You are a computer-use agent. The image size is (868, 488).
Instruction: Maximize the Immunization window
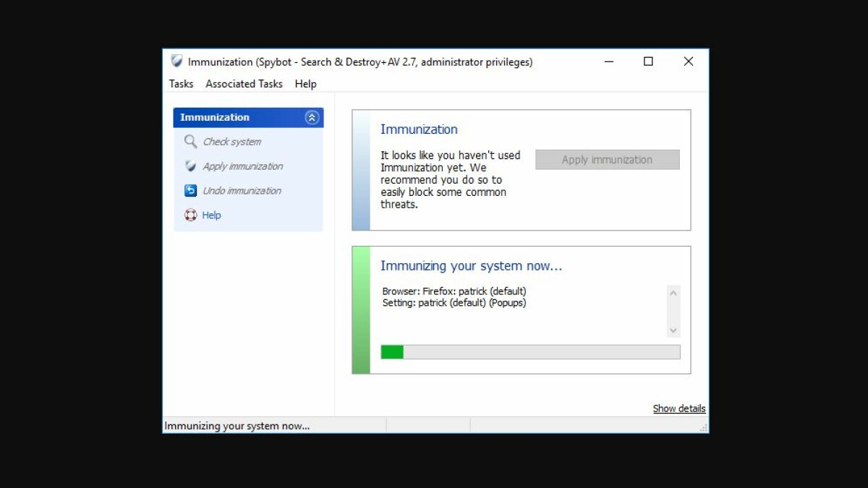point(648,62)
